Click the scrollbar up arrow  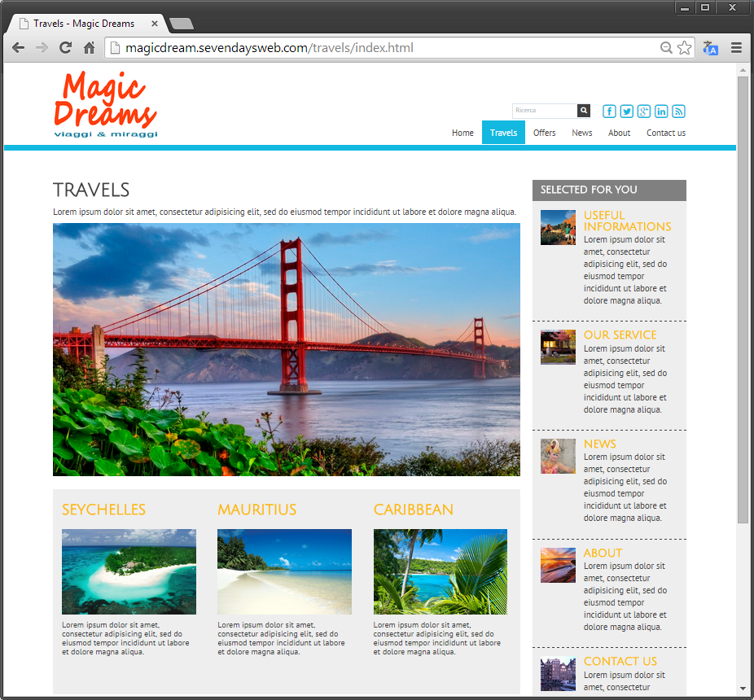[x=743, y=70]
